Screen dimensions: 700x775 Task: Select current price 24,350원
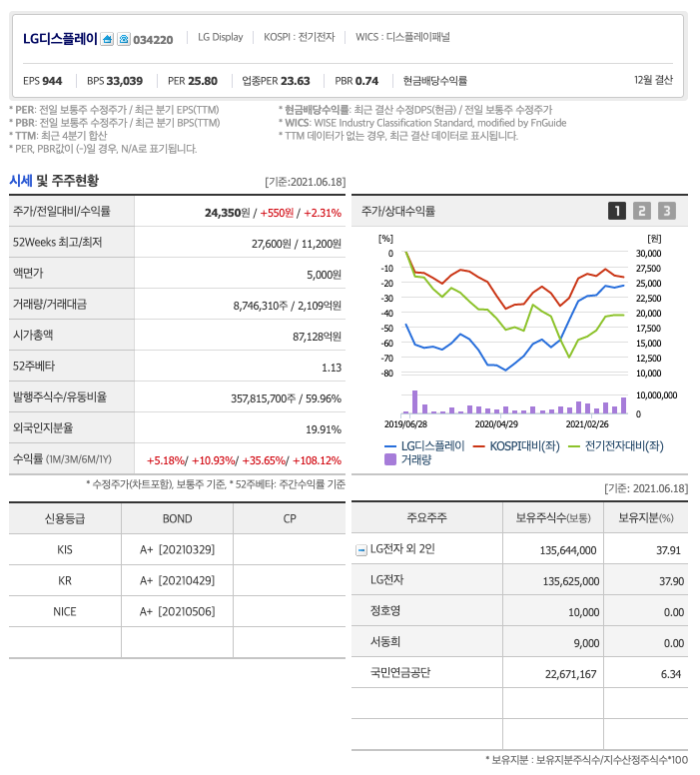click(x=227, y=213)
